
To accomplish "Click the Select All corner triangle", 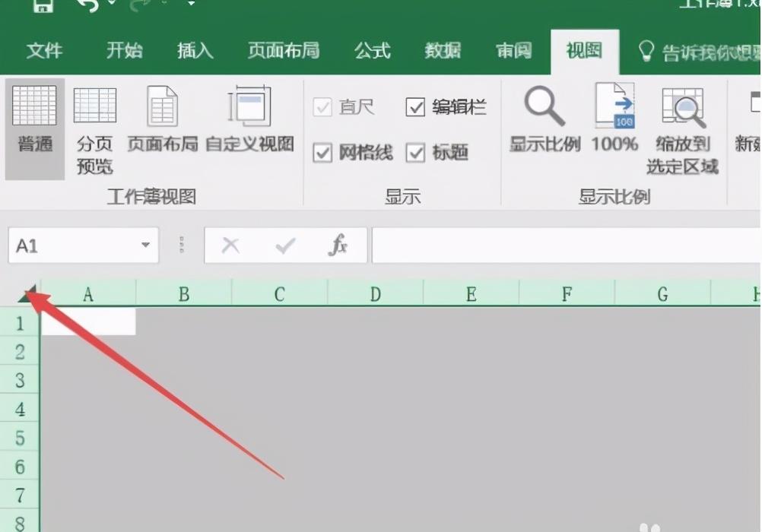I will pyautogui.click(x=27, y=294).
